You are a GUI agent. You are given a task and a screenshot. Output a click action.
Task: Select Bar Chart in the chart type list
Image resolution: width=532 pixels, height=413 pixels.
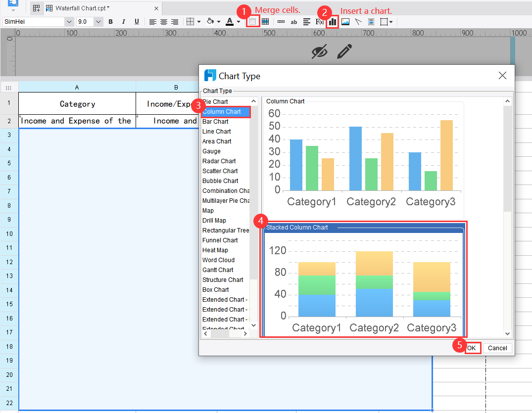pos(215,121)
